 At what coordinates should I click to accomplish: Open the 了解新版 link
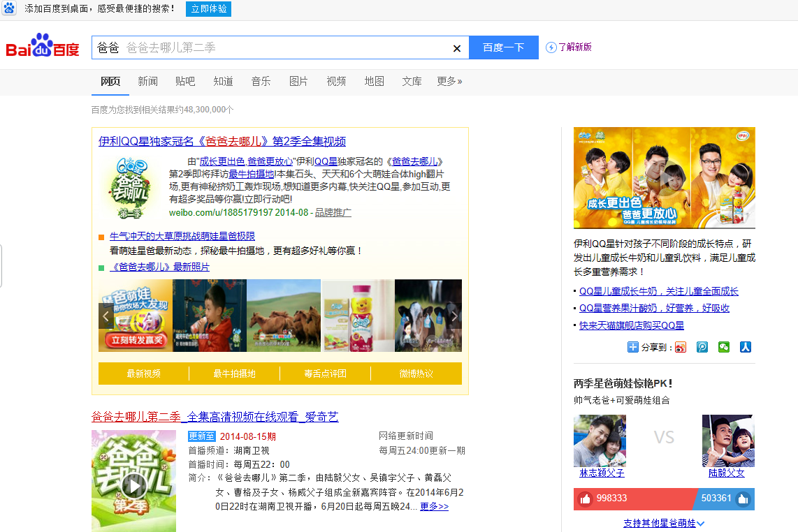[x=574, y=47]
